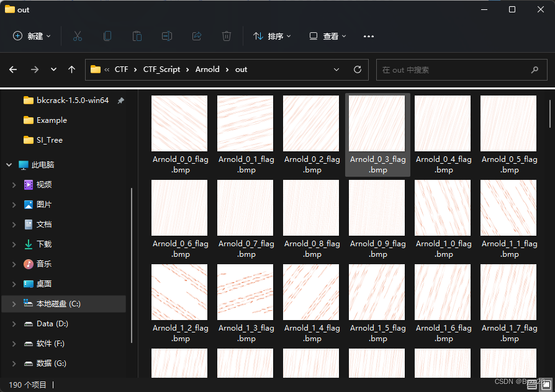Screen dimensions: 555x392
Task: Select Data (D:) drive in sidebar
Action: (46, 324)
